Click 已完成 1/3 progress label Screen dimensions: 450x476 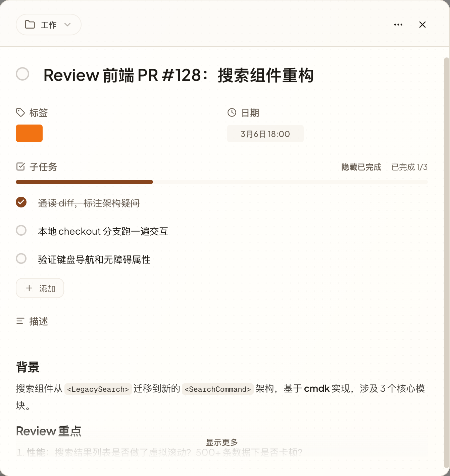coord(409,167)
